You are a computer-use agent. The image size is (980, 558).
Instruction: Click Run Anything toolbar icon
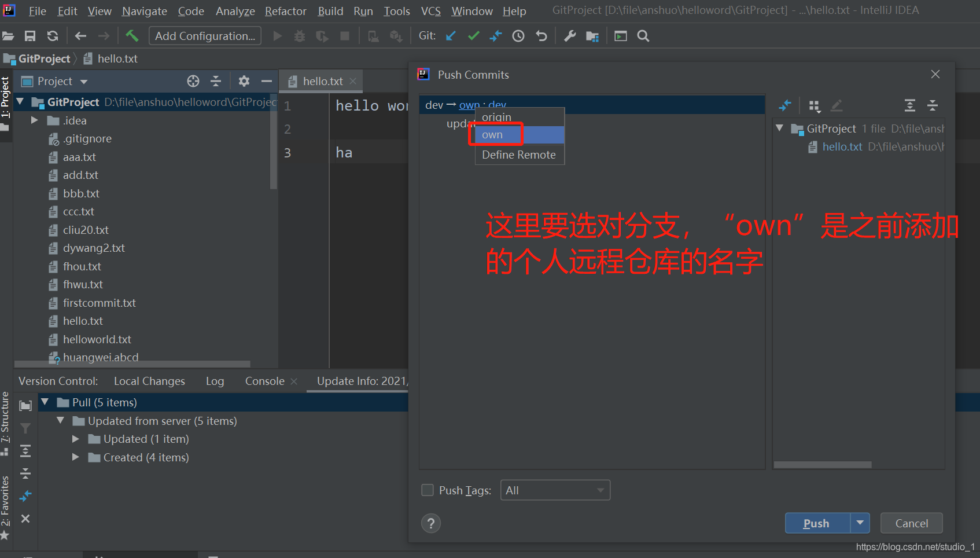point(621,36)
